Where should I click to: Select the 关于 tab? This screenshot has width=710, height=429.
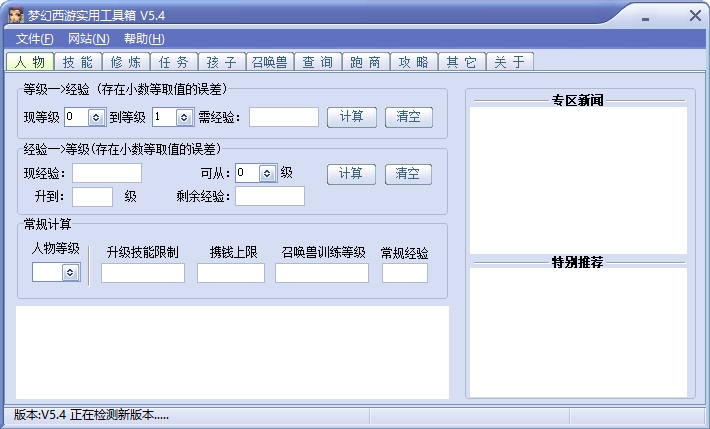[x=509, y=62]
